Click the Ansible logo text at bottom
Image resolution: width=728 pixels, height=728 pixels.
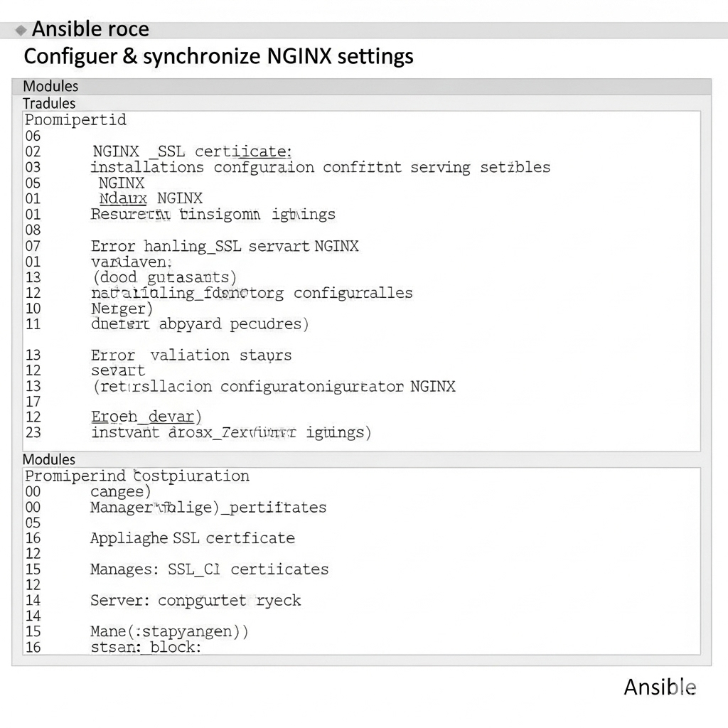point(659,687)
